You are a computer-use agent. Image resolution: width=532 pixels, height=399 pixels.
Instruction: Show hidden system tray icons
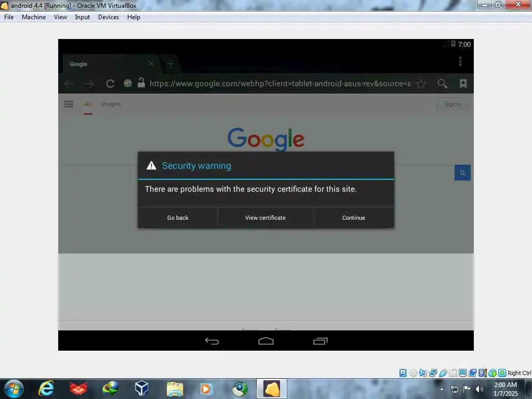pyautogui.click(x=442, y=389)
